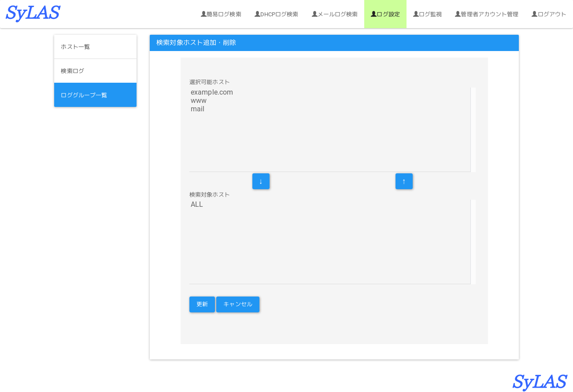Select mail in the 選択可能ホスト list
573x392 pixels.
click(330, 109)
